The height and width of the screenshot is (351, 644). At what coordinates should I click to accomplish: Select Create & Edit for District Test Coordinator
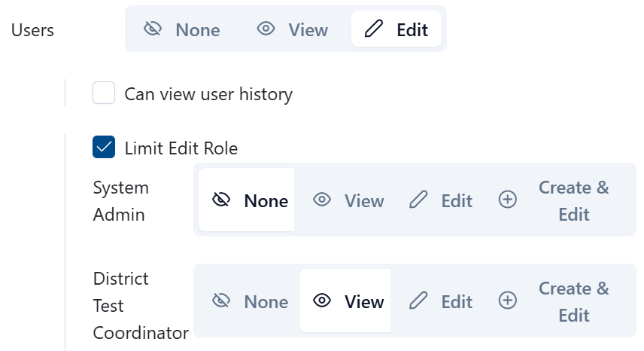(x=573, y=301)
